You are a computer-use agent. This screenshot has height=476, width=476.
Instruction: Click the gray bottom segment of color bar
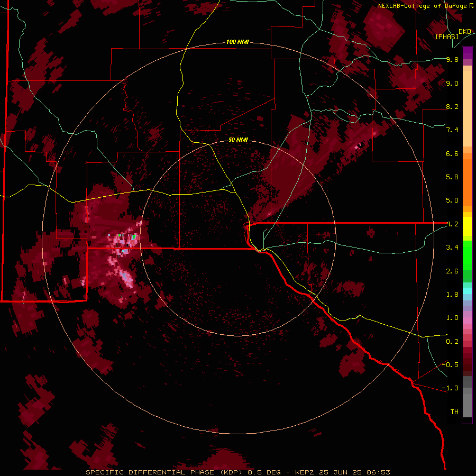pos(467,397)
